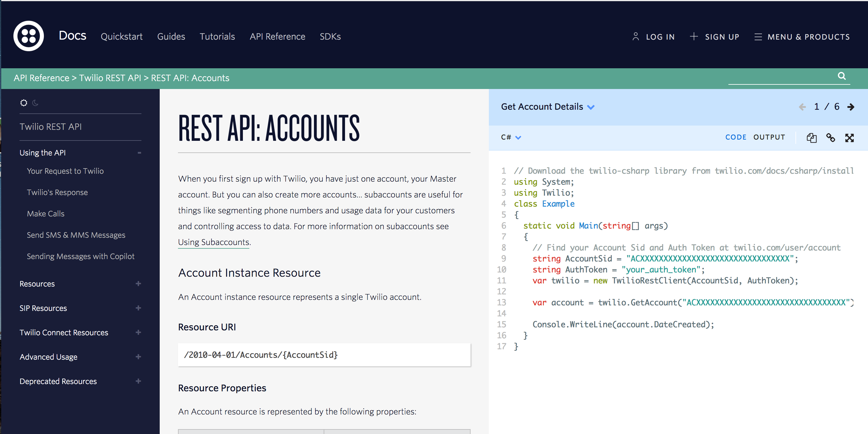Copy code sample with clipboard icon
The height and width of the screenshot is (434, 868).
[811, 137]
